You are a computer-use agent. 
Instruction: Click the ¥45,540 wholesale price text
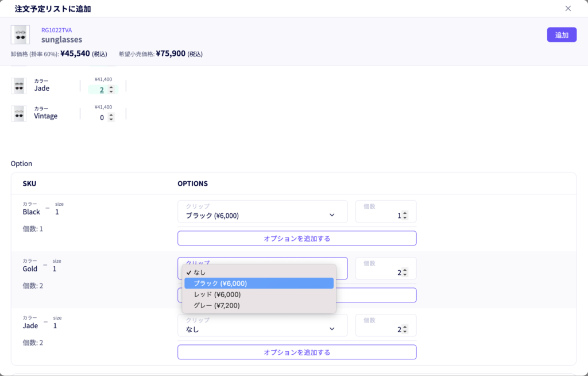[75, 53]
